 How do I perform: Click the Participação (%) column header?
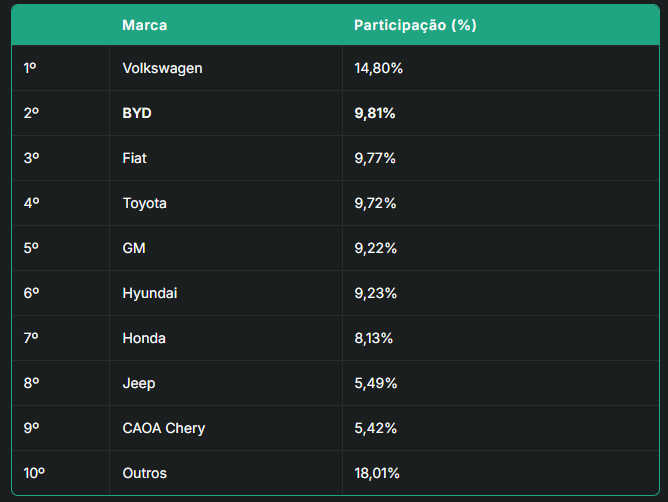click(415, 24)
